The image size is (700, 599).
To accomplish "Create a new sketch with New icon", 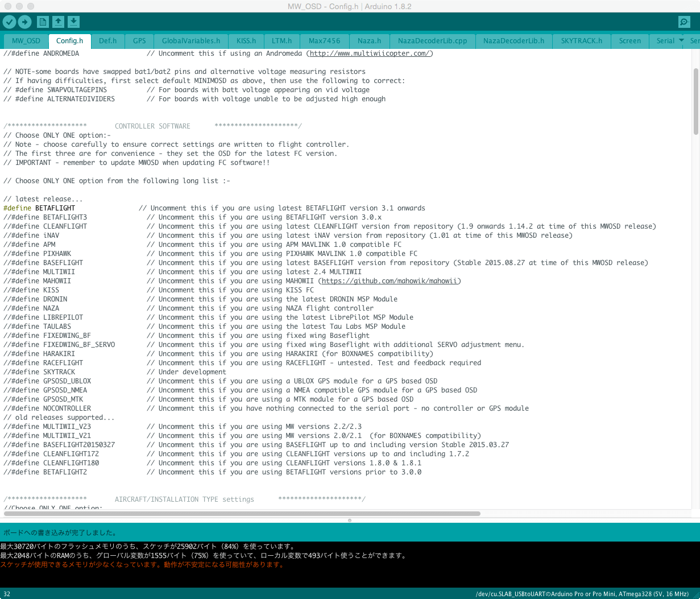I will tap(43, 22).
